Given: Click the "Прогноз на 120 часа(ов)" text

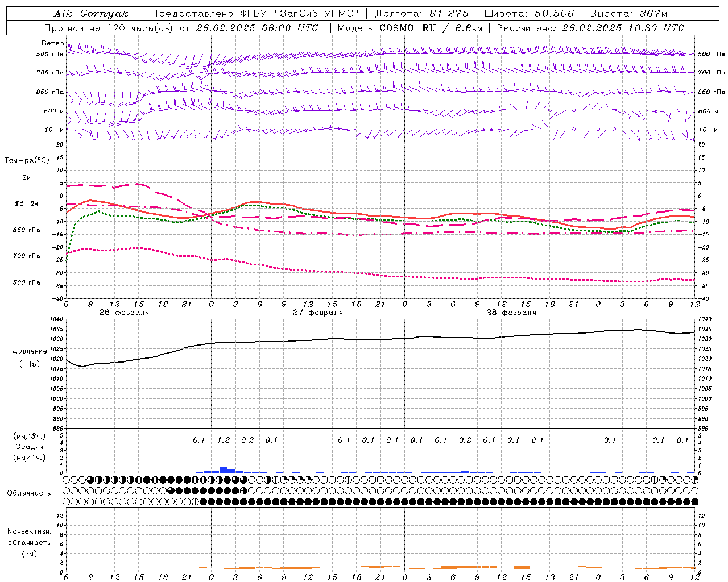Looking at the screenshot, I should tap(109, 28).
